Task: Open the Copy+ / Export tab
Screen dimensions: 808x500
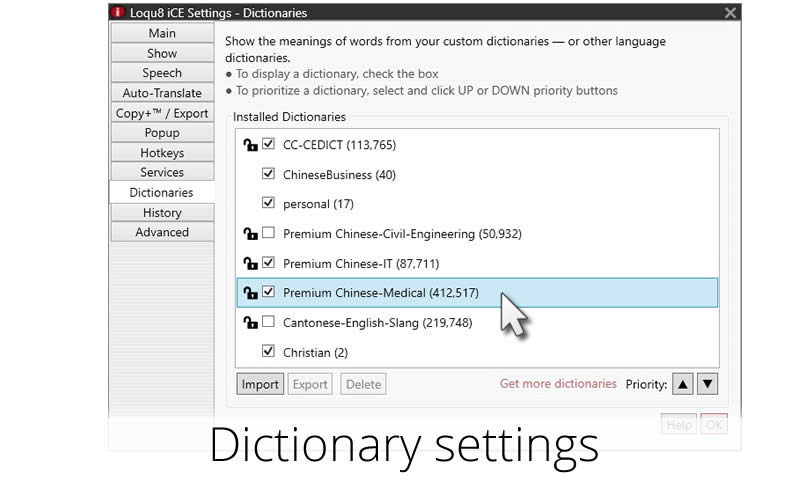Action: [162, 113]
